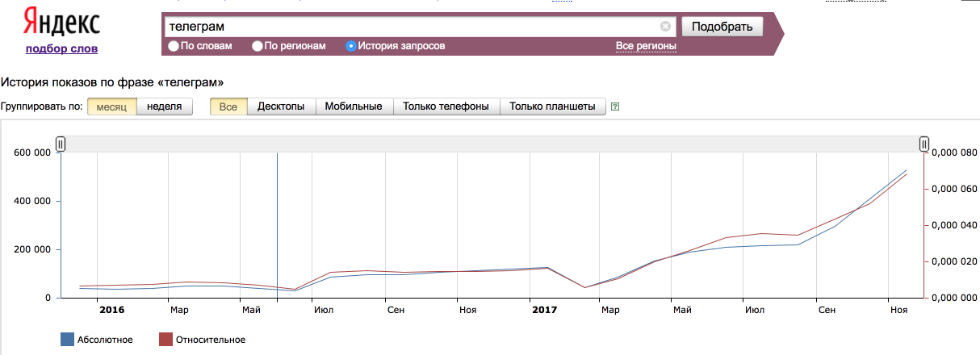Switch to the «Только телефоны» tab
This screenshot has width=980, height=355.
point(446,106)
